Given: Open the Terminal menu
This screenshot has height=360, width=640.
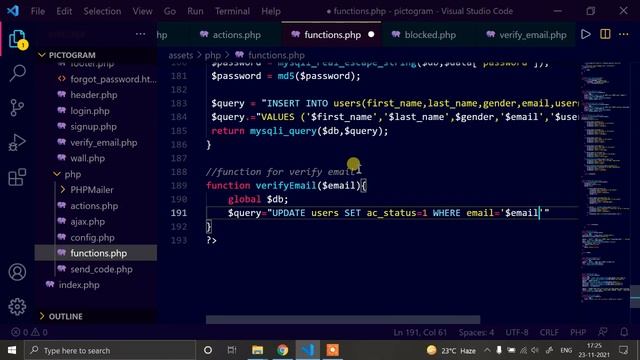Looking at the screenshot, I should 232,11.
